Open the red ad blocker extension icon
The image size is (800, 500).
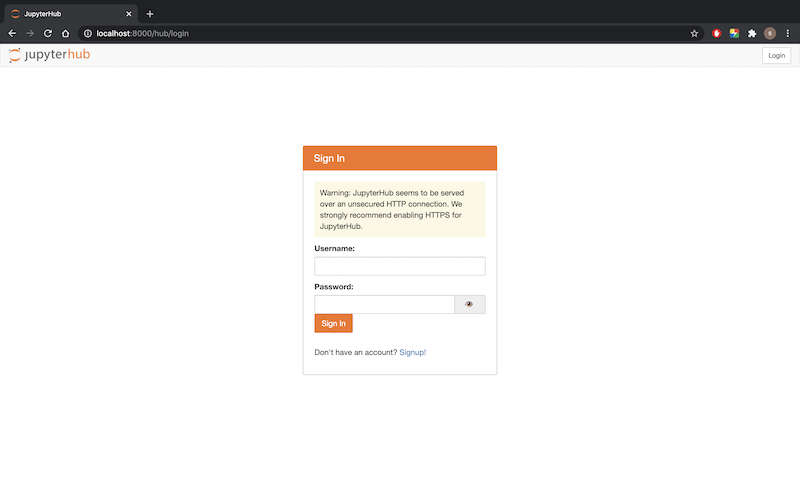click(716, 33)
